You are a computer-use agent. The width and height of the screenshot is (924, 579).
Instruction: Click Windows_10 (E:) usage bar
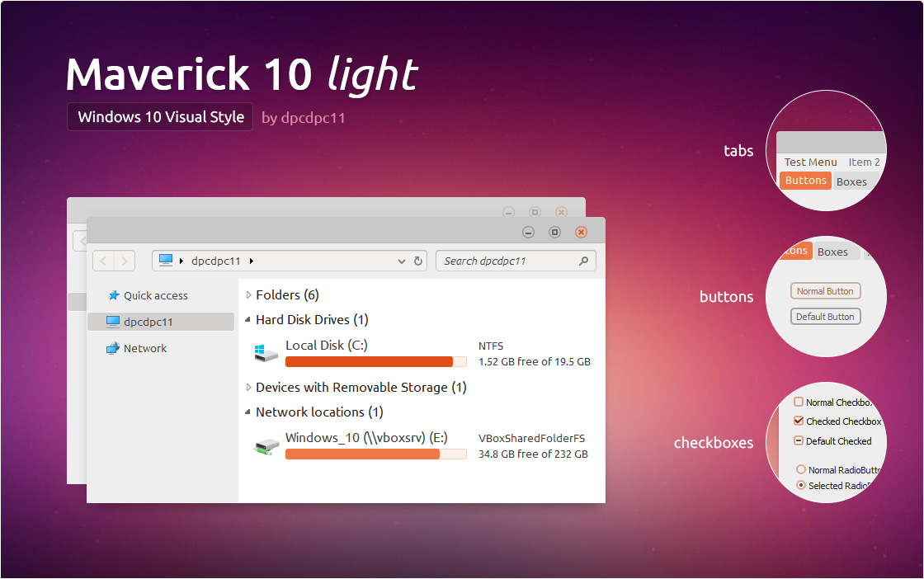(x=376, y=454)
